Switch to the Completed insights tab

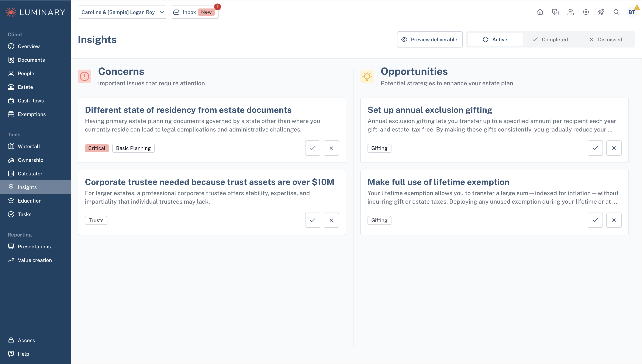pyautogui.click(x=550, y=39)
